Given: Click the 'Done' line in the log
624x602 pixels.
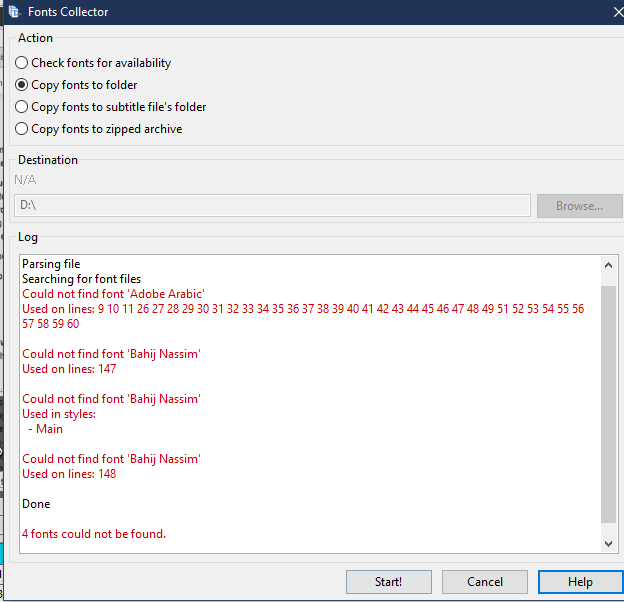Looking at the screenshot, I should (x=36, y=504).
